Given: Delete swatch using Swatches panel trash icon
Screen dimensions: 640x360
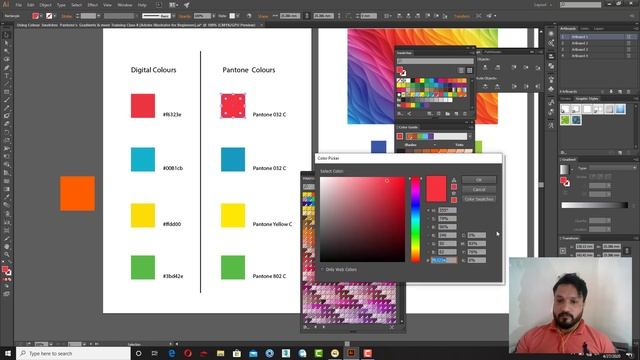Looking at the screenshot, I should (x=465, y=114).
